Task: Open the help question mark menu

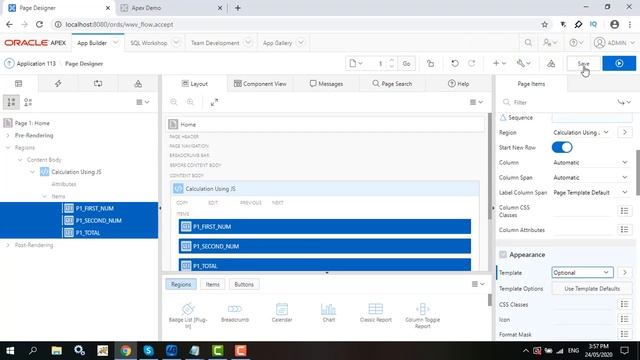Action: coord(576,43)
